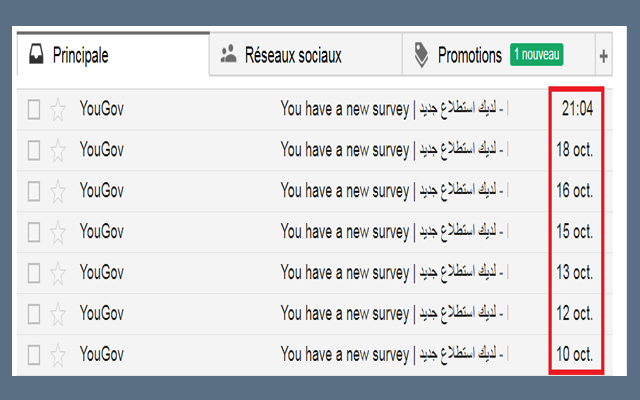The width and height of the screenshot is (640, 400).
Task: Star the YouGov email dated 18 oct.
Action: (x=58, y=151)
